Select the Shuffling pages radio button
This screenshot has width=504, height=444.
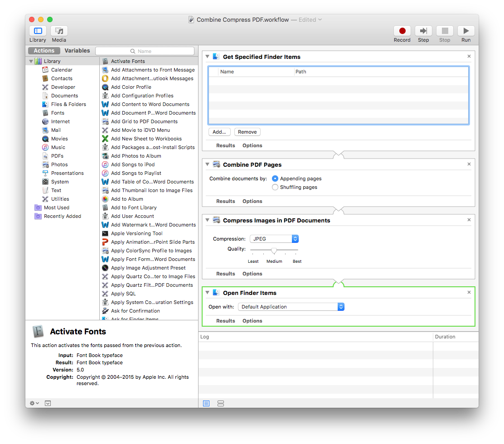(x=276, y=187)
